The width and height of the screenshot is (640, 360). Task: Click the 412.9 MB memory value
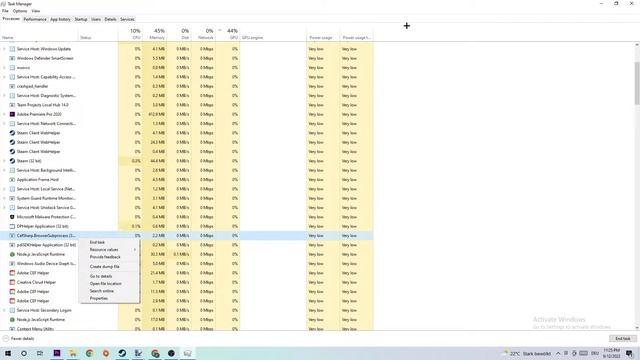[x=158, y=114]
